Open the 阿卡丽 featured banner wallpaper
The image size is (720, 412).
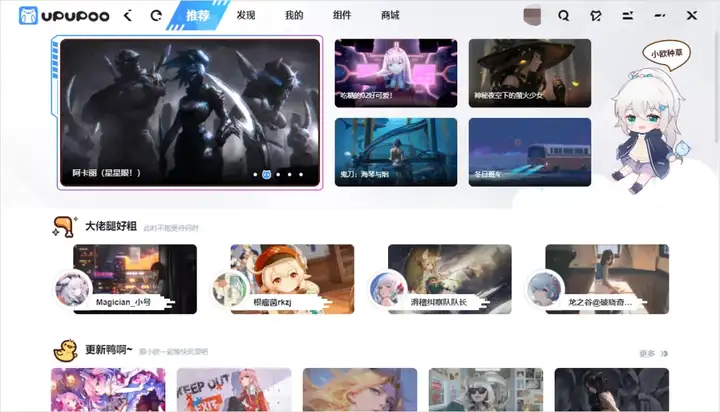tap(190, 113)
